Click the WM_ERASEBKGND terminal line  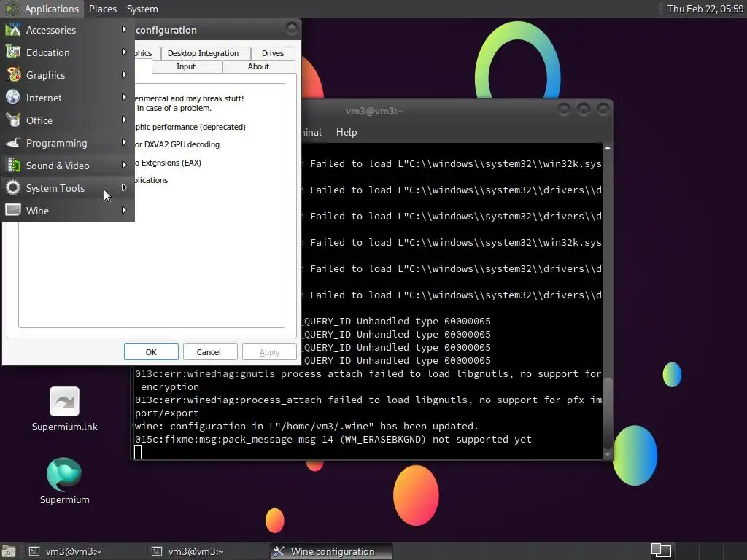(333, 439)
